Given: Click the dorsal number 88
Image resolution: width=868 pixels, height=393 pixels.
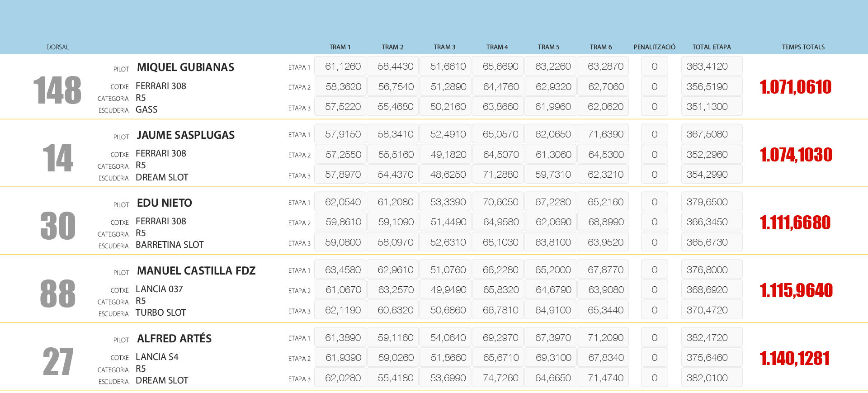Looking at the screenshot, I should 57,294.
